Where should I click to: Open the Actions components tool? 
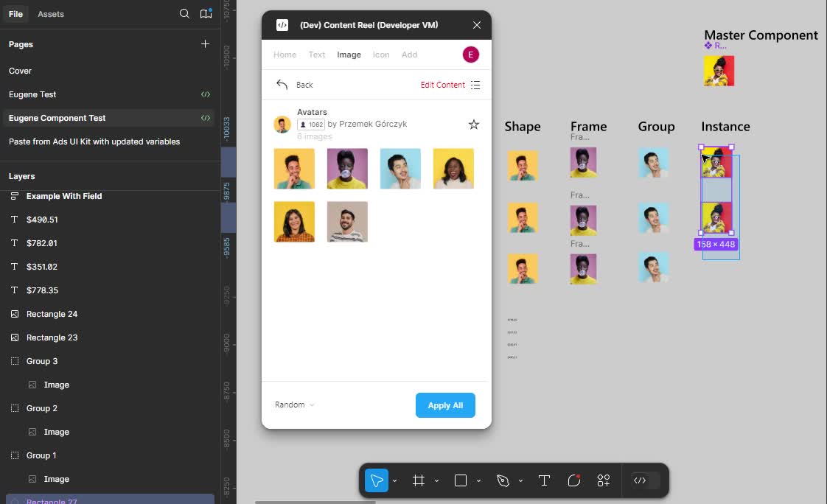point(604,480)
